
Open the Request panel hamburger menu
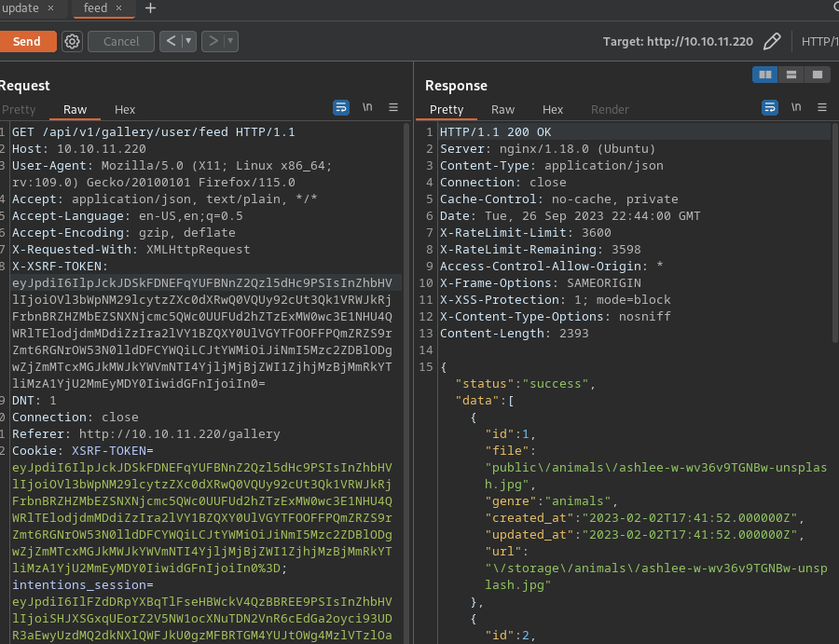coord(393,108)
